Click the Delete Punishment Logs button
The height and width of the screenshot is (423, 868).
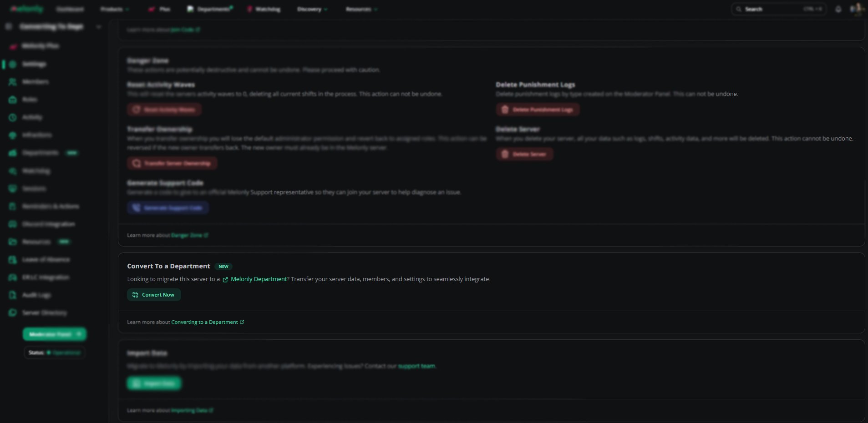(x=538, y=110)
